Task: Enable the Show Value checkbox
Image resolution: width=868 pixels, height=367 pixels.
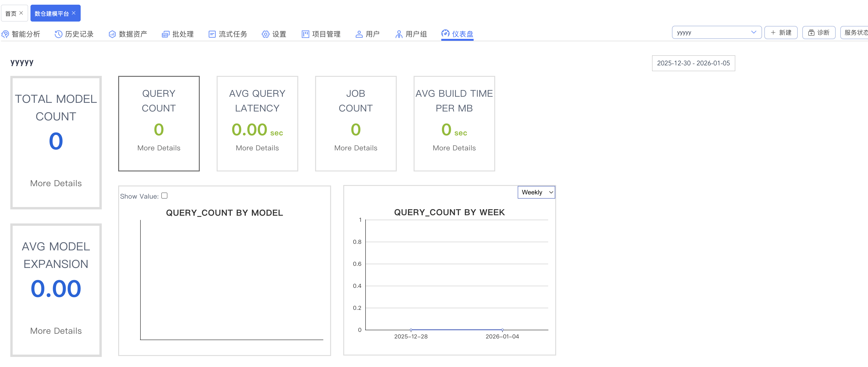Action: pyautogui.click(x=164, y=196)
